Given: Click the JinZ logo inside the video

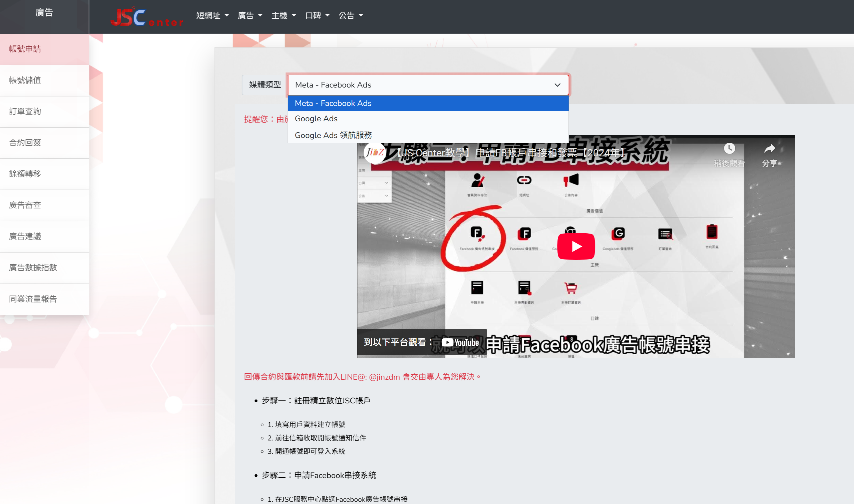Looking at the screenshot, I should click(375, 154).
